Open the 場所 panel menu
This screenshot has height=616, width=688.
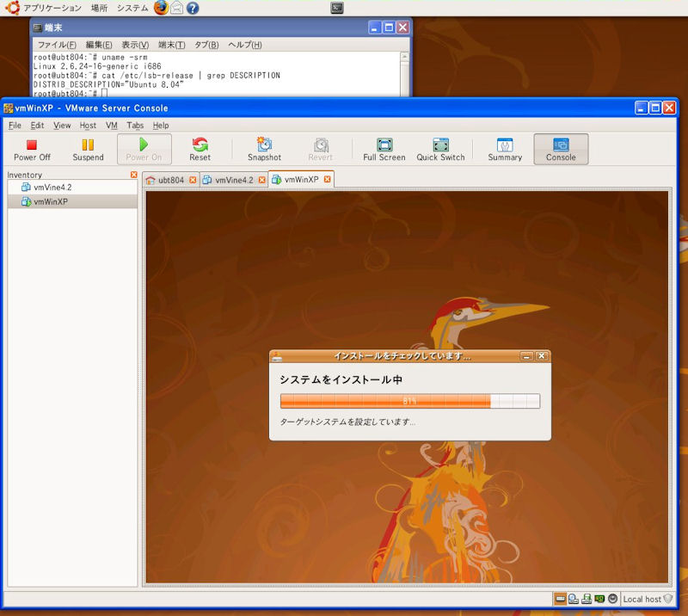click(99, 8)
